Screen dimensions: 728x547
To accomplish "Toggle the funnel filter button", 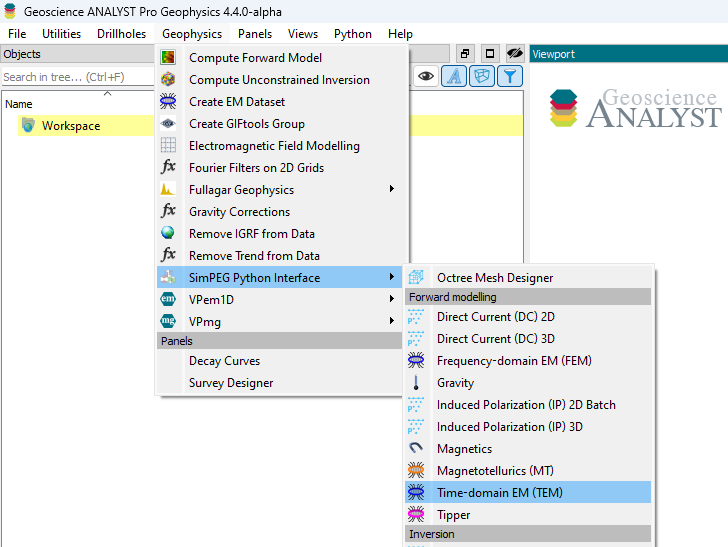I will (x=510, y=76).
